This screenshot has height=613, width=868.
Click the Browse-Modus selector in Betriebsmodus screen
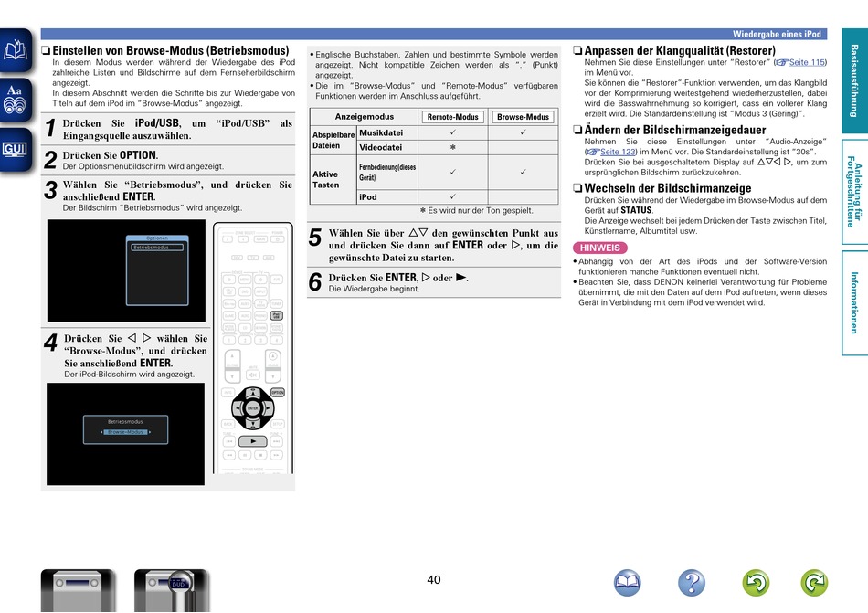126,432
